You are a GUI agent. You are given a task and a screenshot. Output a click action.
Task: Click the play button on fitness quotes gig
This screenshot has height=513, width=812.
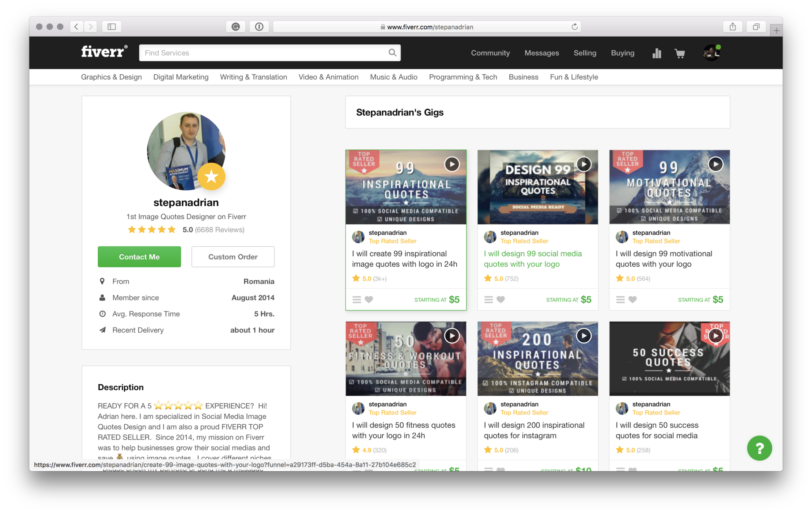(451, 336)
